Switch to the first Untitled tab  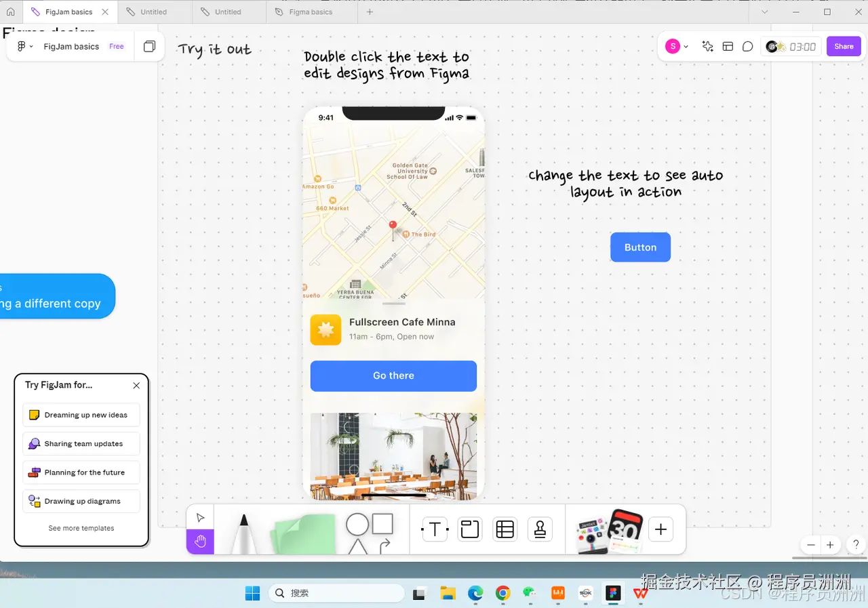click(154, 12)
